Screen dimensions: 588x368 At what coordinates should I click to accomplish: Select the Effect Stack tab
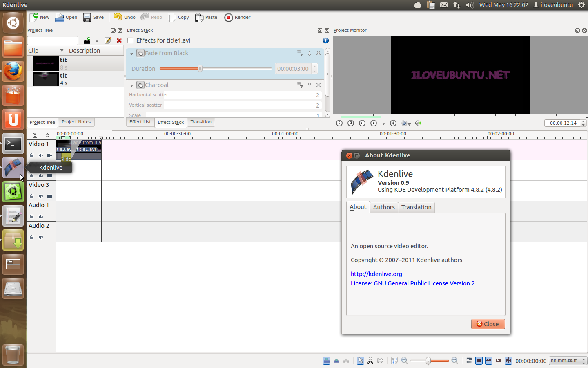pyautogui.click(x=171, y=122)
